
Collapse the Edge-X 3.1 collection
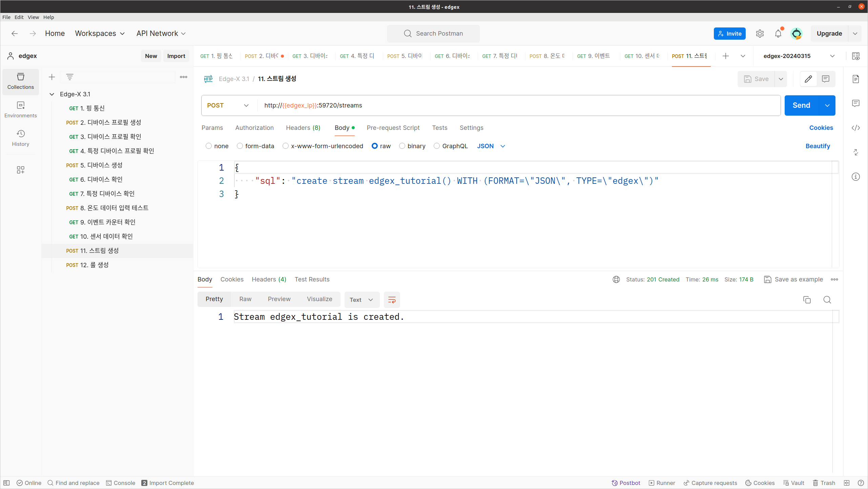52,94
